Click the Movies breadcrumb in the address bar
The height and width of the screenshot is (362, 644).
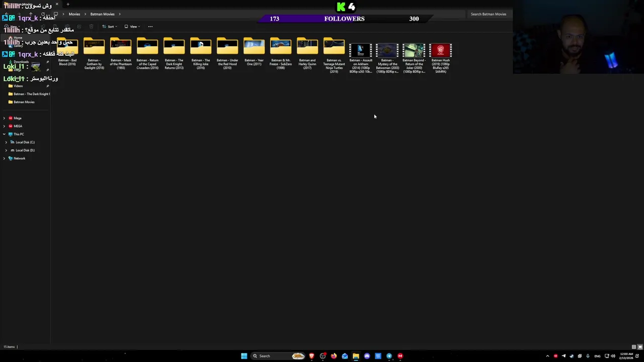click(74, 14)
